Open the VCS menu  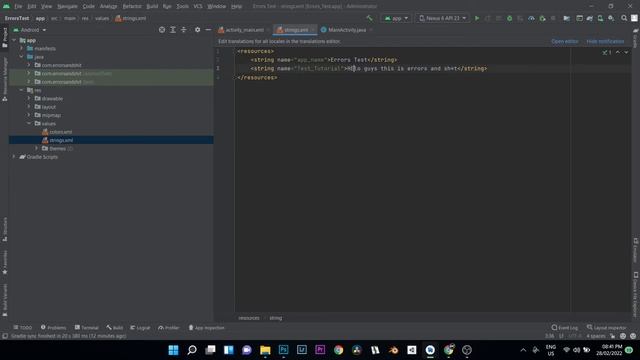(198, 7)
